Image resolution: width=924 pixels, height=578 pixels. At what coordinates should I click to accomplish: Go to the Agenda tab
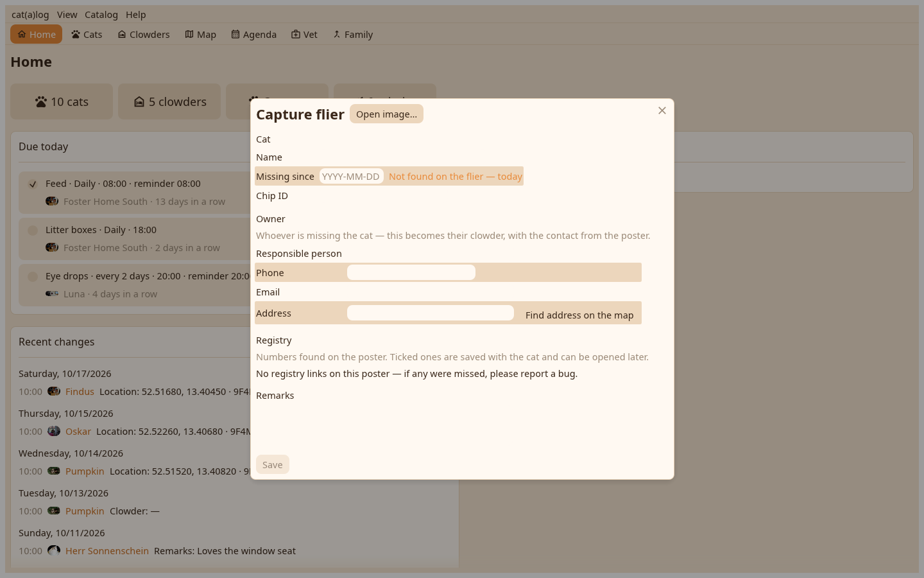point(254,34)
